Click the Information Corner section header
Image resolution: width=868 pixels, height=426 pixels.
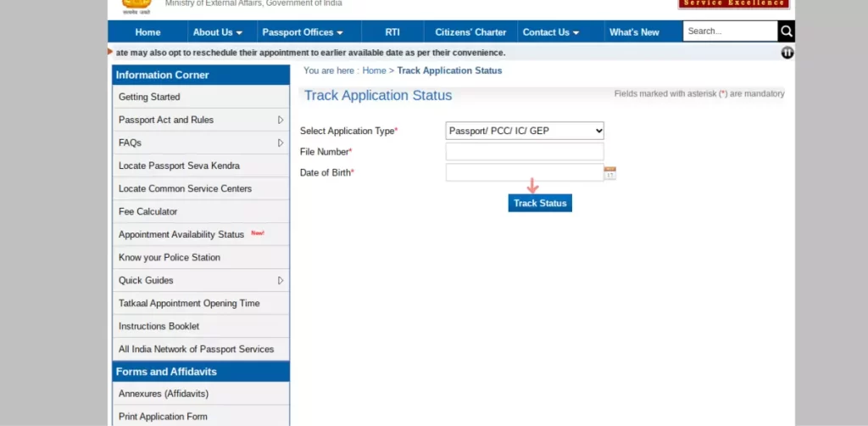click(201, 75)
